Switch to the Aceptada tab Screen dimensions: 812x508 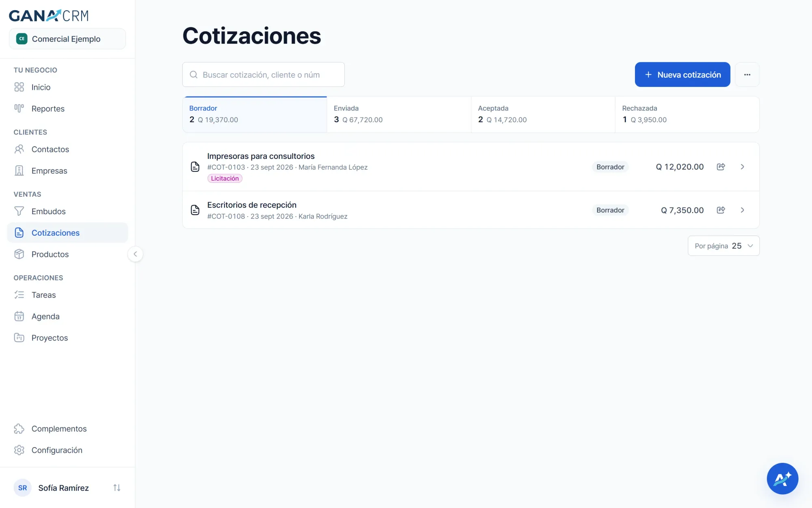[x=543, y=114]
